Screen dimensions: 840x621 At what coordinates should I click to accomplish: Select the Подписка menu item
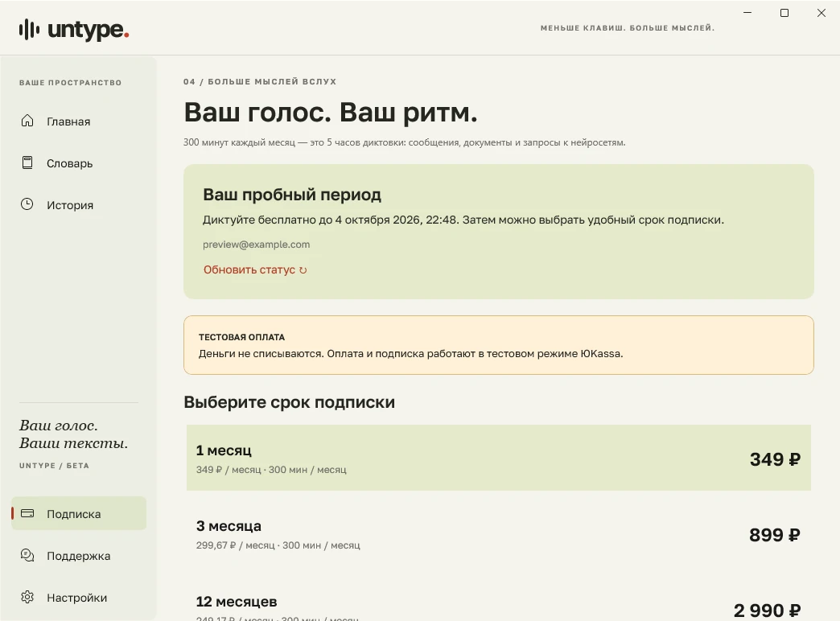[x=79, y=513]
